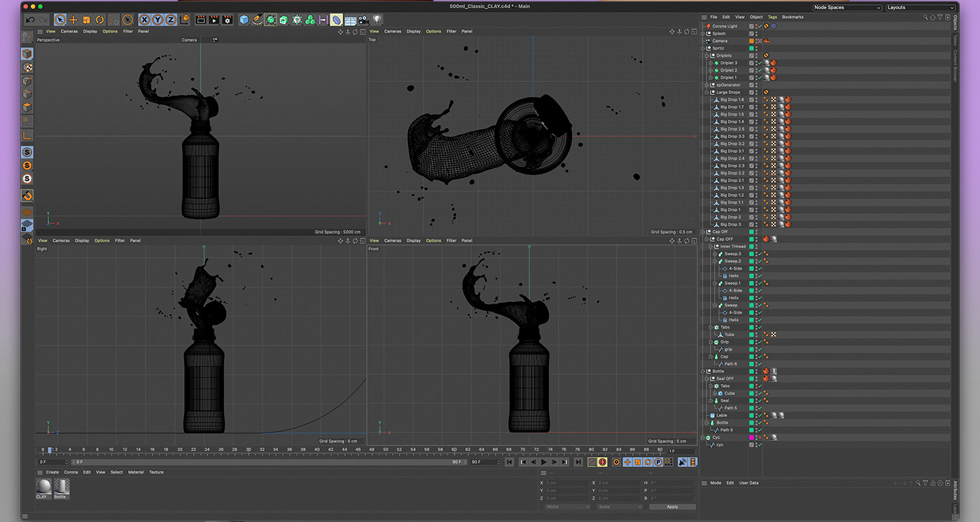Collapse the Driplets group in Object Manager

tap(707, 55)
